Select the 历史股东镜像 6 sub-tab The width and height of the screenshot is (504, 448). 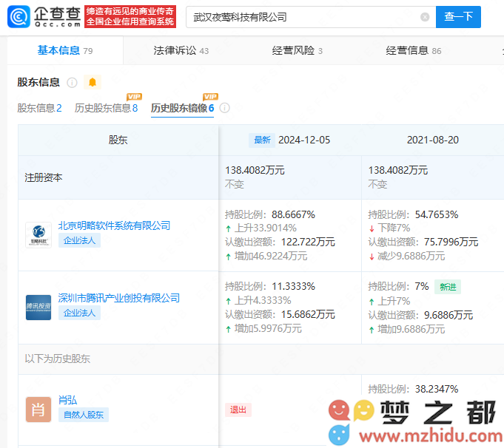coord(182,108)
